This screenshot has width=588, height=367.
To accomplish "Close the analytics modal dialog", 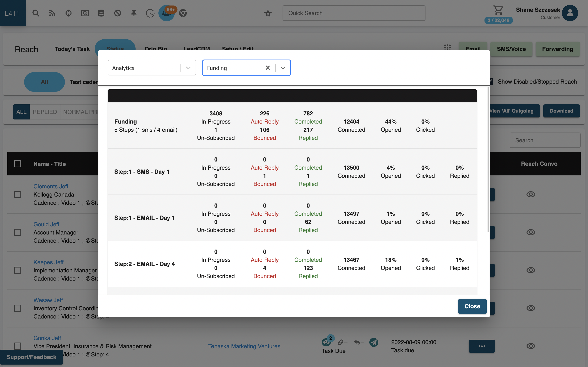I will (472, 305).
